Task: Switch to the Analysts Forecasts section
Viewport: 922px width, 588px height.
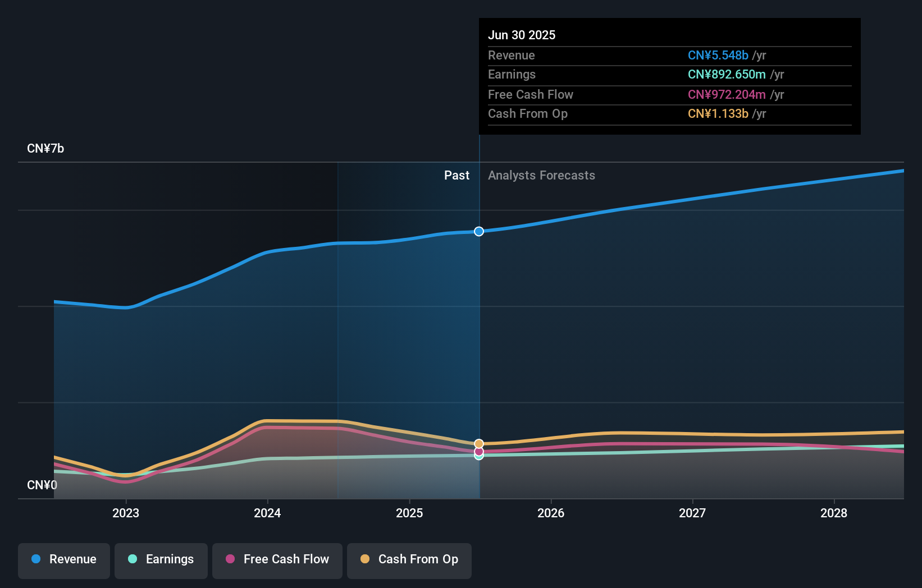Action: coord(541,175)
